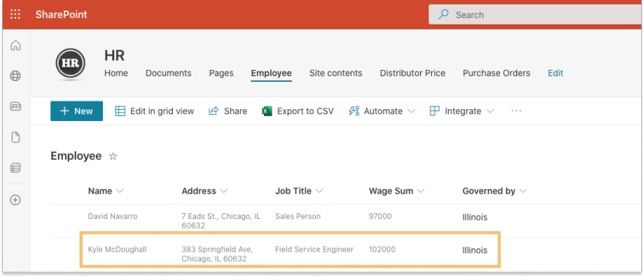
Task: Click the Edit navigation link
Action: 555,73
